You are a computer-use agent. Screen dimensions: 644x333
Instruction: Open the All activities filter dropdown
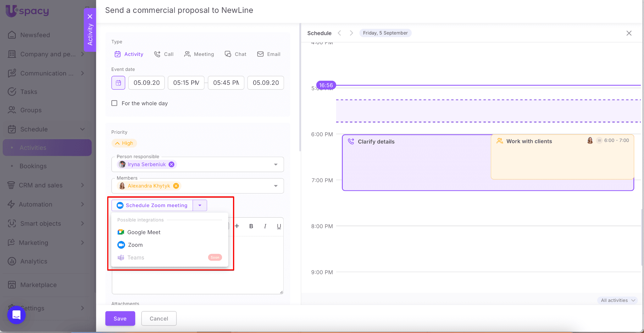click(x=618, y=300)
